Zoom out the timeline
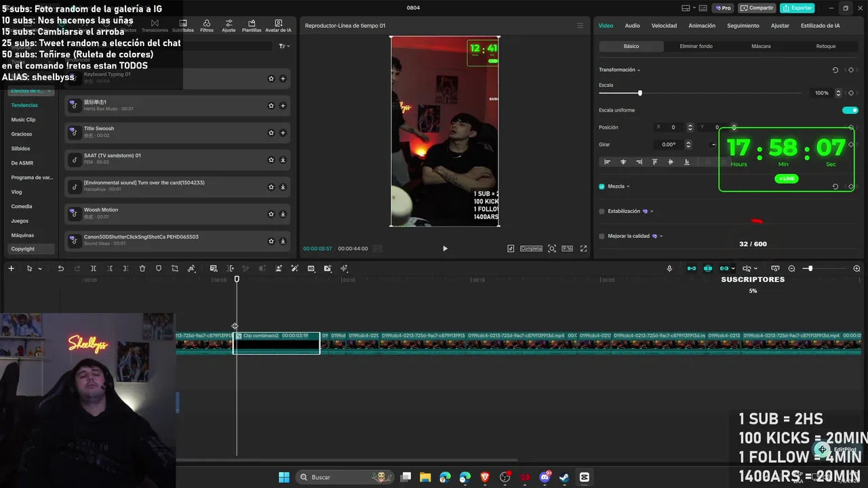The width and height of the screenshot is (868, 488). (x=791, y=268)
